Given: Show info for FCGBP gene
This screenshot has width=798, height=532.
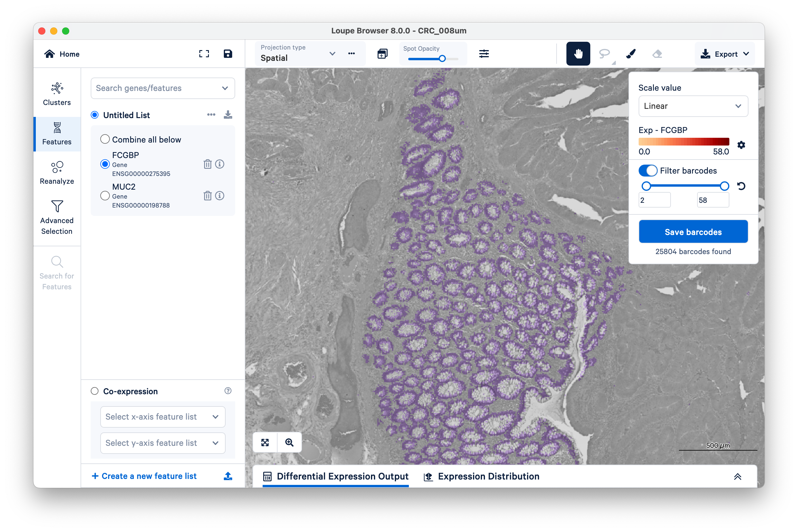Looking at the screenshot, I should click(x=220, y=164).
